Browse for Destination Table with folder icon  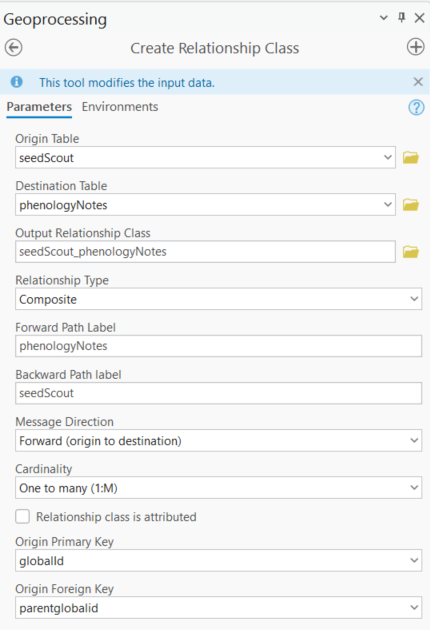(411, 205)
